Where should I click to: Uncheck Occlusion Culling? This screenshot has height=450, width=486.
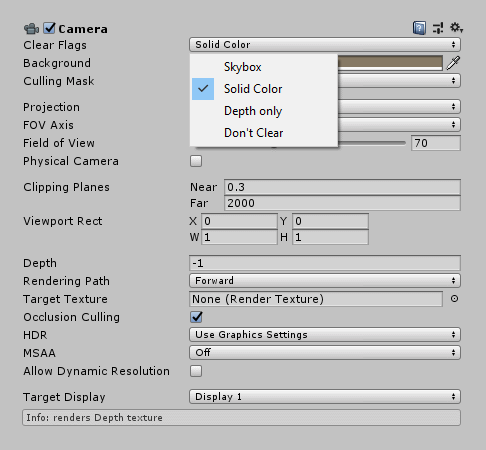196,317
